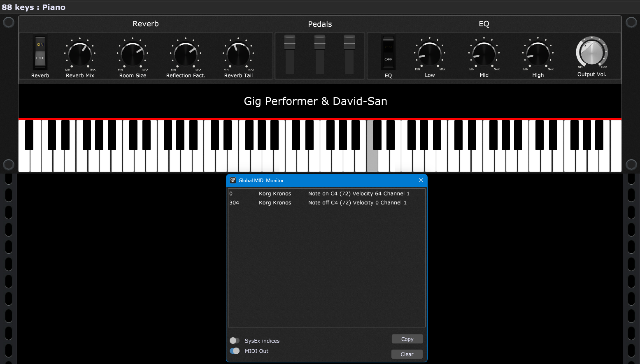640x364 pixels.
Task: Click the EQ Low knob
Action: (430, 54)
